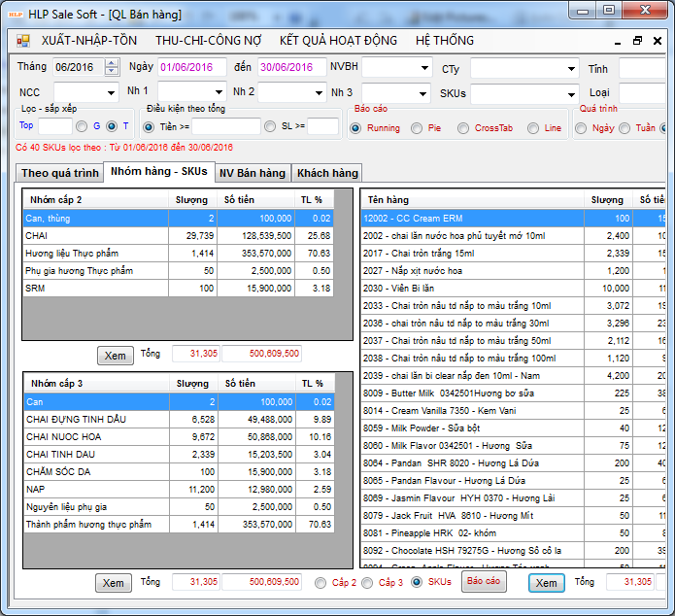Switch to Khách hàng tab
The image size is (675, 616).
click(327, 173)
